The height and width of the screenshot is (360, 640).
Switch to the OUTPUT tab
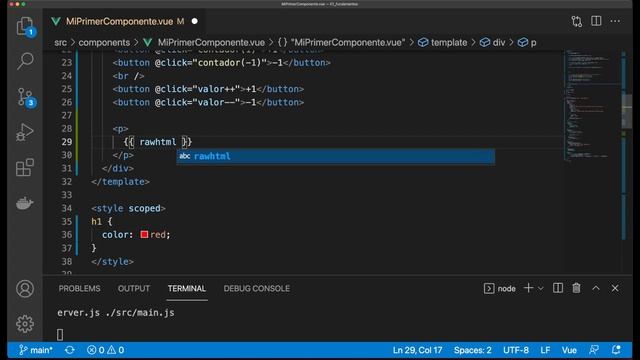coord(133,289)
